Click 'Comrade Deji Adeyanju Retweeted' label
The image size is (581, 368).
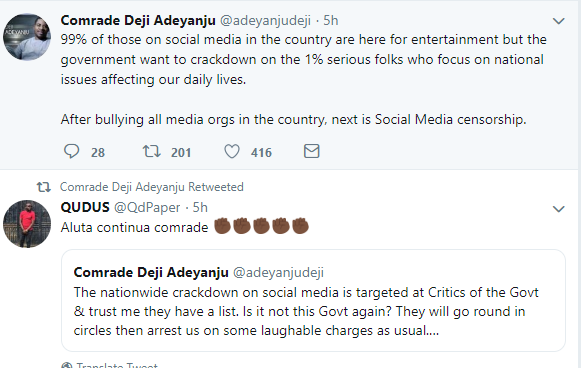pos(152,187)
